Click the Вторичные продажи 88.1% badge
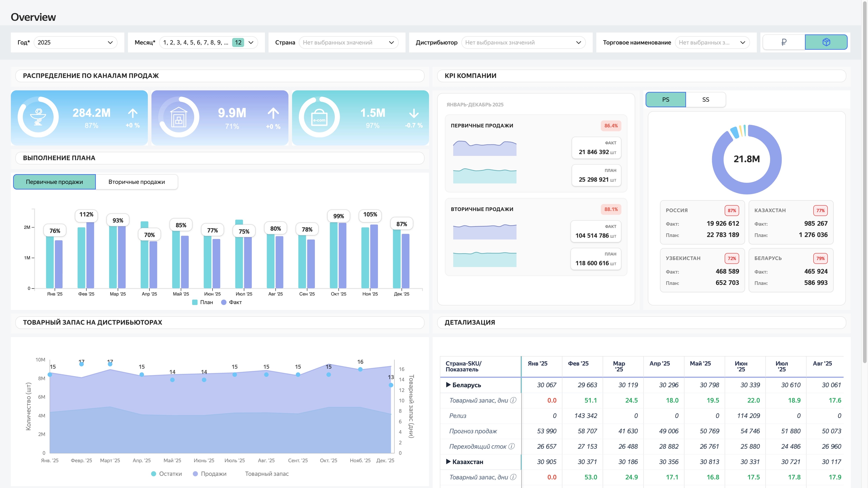 (x=611, y=209)
